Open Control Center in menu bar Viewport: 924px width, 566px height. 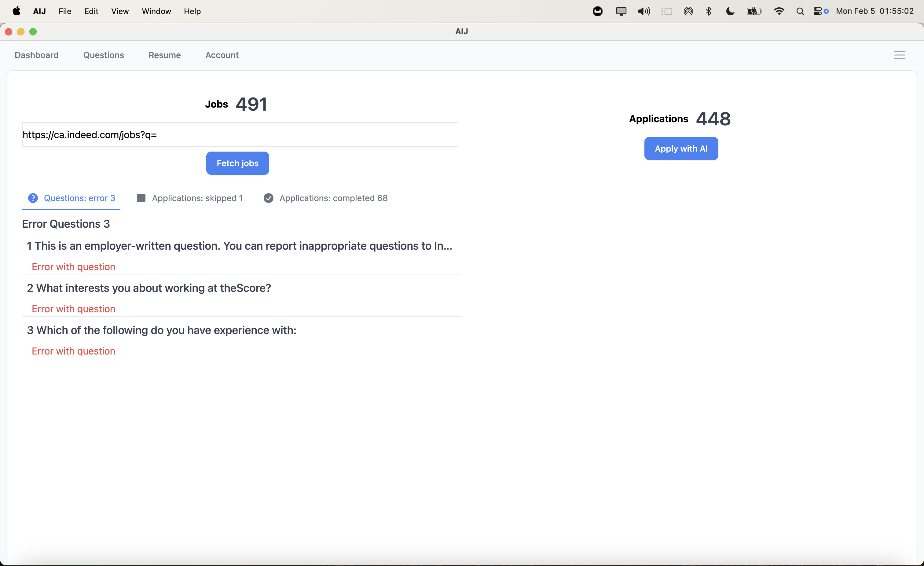pyautogui.click(x=817, y=11)
